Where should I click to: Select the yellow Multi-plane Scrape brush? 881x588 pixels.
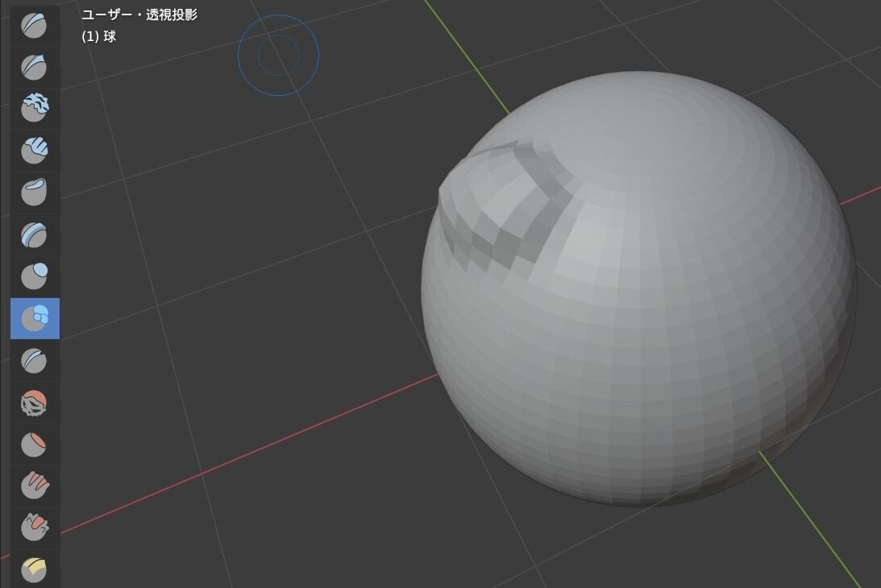click(35, 569)
